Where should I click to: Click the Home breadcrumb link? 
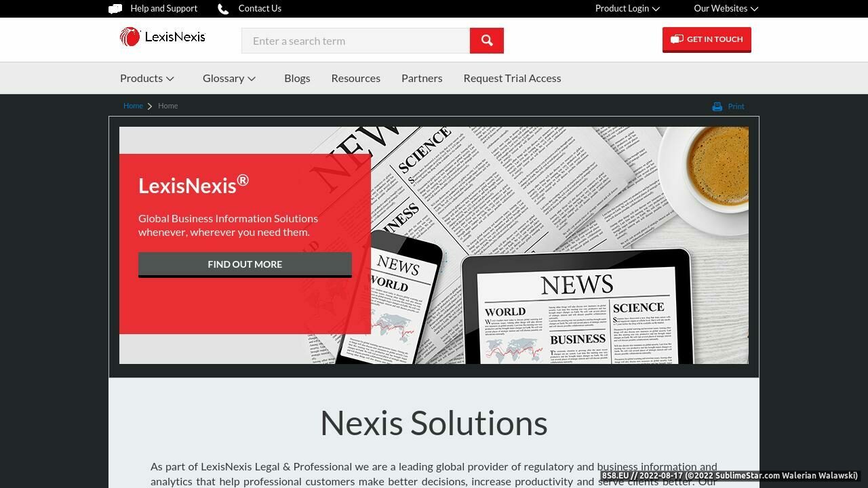point(133,106)
